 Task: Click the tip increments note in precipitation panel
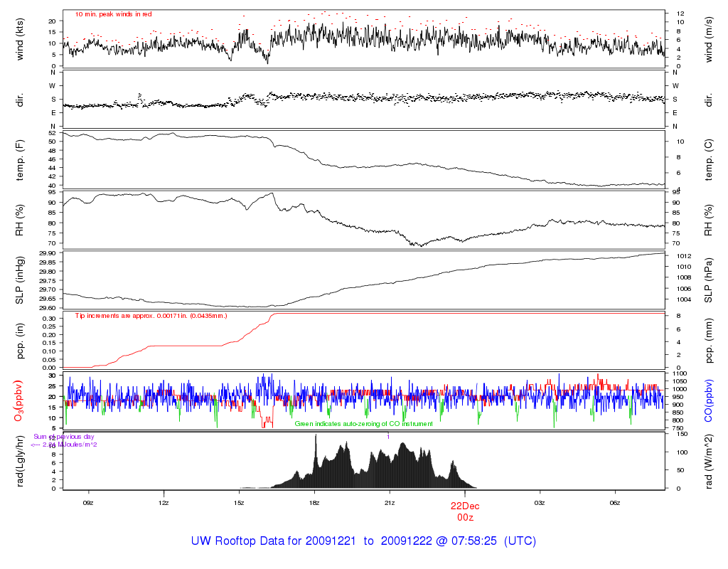click(x=151, y=316)
